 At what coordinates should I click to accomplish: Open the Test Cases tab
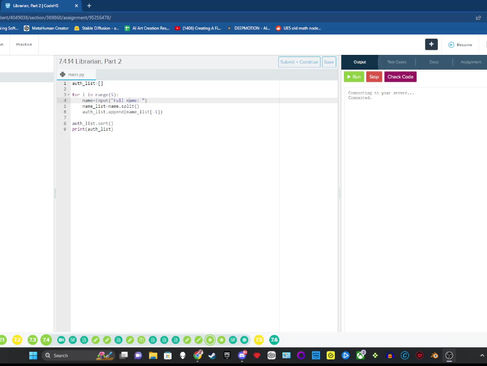pos(397,62)
